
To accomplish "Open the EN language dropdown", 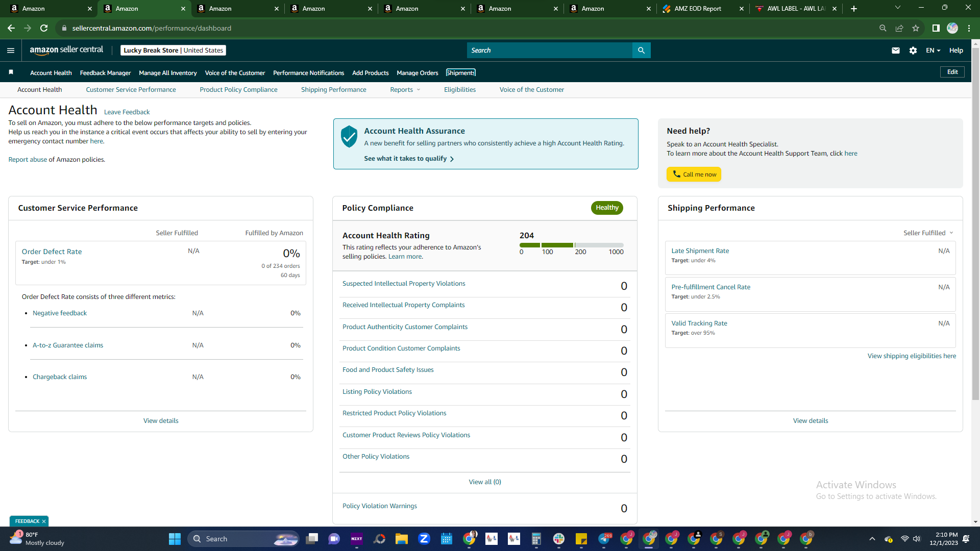I will pos(933,50).
